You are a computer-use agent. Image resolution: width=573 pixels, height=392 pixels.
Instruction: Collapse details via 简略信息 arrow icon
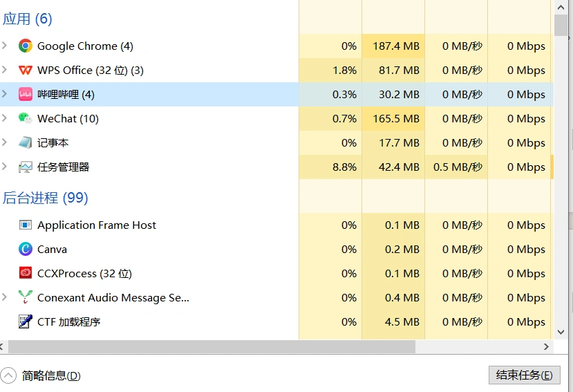(9, 375)
